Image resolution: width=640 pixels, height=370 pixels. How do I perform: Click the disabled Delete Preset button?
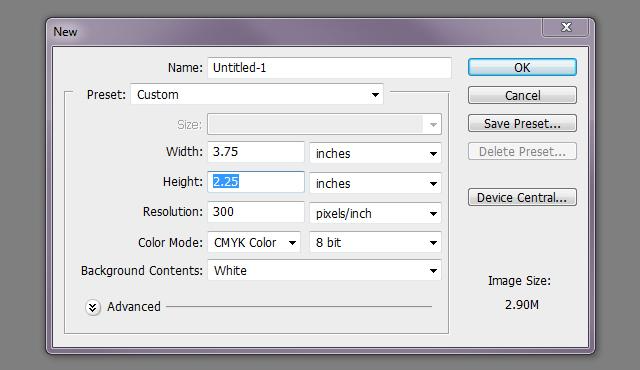point(522,151)
